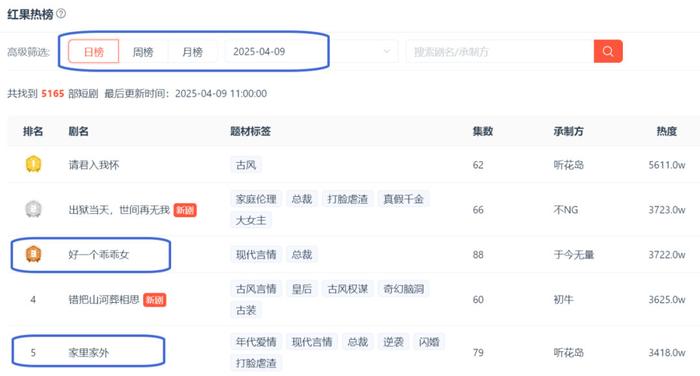Select the gold first-place medal icon
Image resolution: width=700 pixels, height=376 pixels.
(x=33, y=164)
